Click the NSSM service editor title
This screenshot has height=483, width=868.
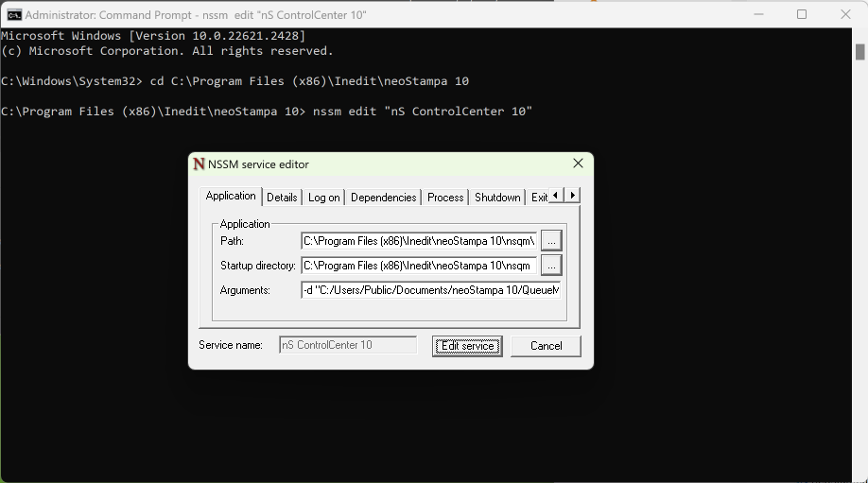(258, 164)
